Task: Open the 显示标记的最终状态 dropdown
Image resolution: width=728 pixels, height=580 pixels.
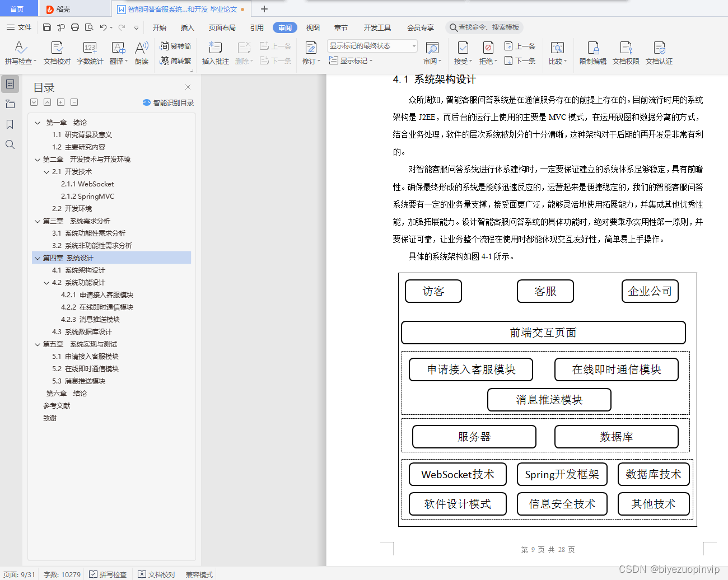Action: click(x=371, y=46)
